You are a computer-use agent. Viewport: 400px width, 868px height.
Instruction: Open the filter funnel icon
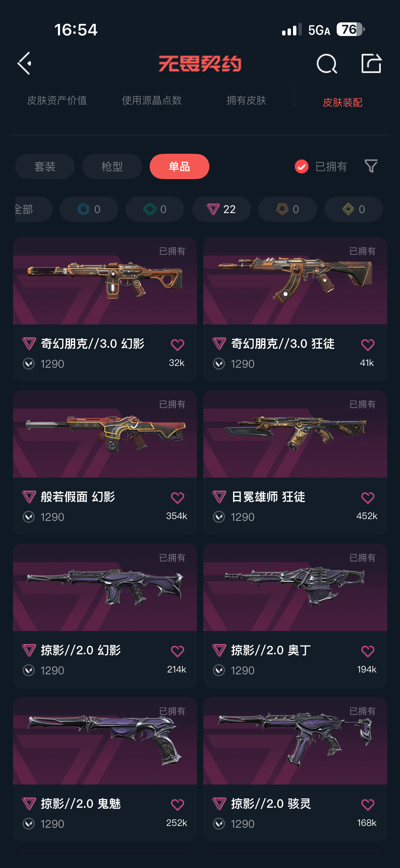point(371,166)
